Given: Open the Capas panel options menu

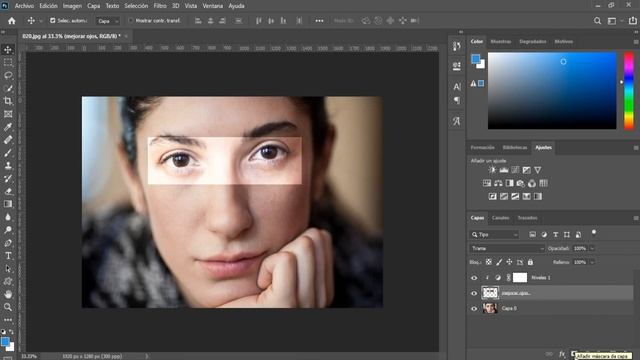Looking at the screenshot, I should (x=636, y=218).
